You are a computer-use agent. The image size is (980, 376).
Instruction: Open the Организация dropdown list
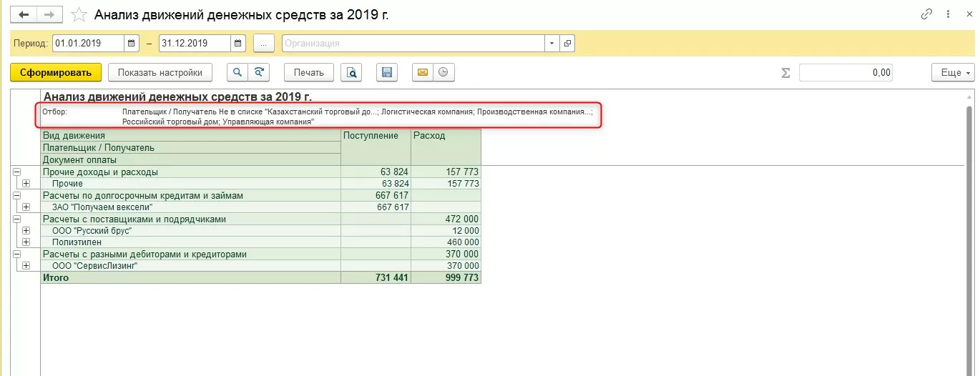[x=551, y=44]
